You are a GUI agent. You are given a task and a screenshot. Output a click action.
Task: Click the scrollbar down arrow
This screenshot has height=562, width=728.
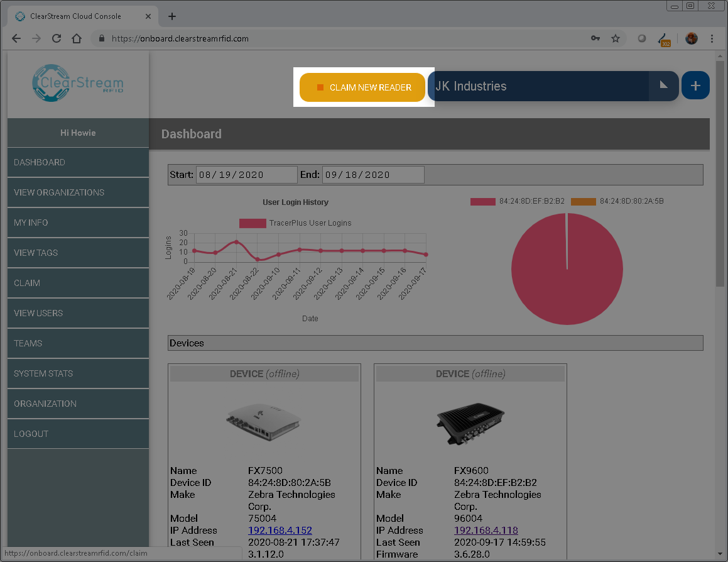[720, 554]
